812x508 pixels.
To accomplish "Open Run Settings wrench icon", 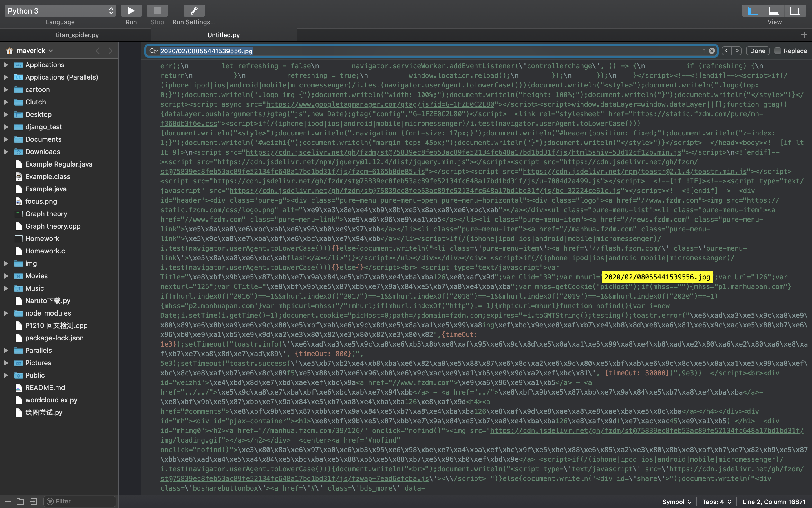I will pos(194,11).
